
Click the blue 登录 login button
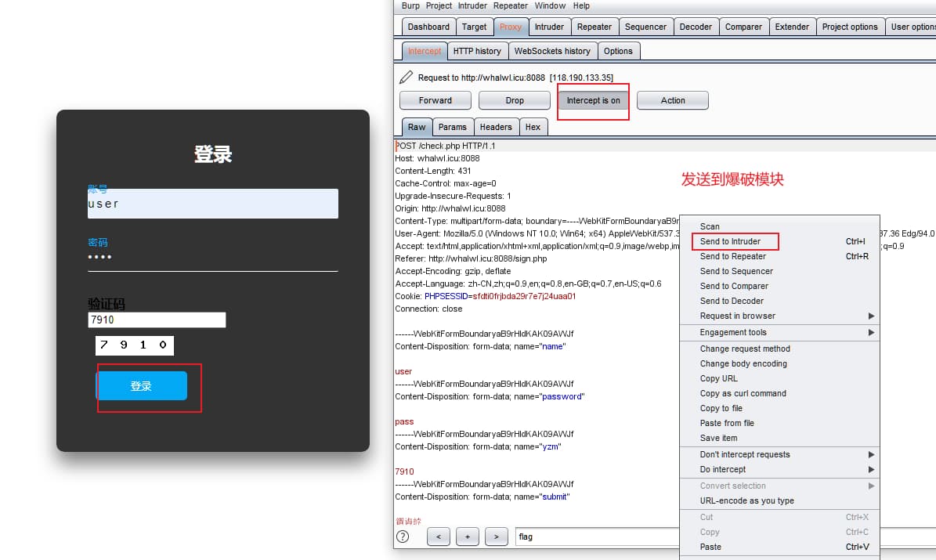click(x=142, y=385)
